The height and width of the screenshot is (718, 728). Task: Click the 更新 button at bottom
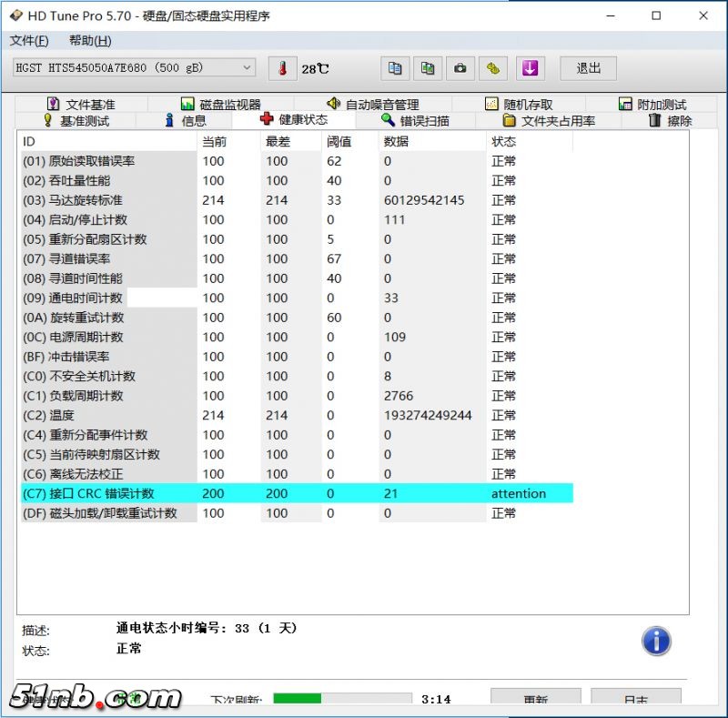click(x=535, y=700)
